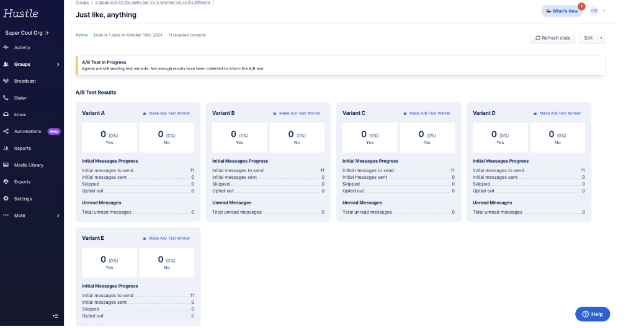This screenshot has height=328, width=644.
Task: Click the Settings gear icon
Action: point(6,198)
